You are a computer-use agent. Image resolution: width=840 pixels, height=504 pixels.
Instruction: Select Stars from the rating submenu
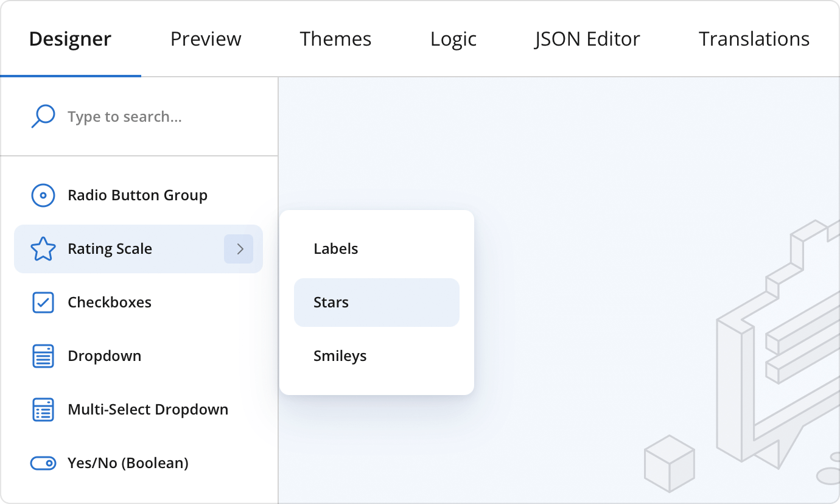[331, 302]
